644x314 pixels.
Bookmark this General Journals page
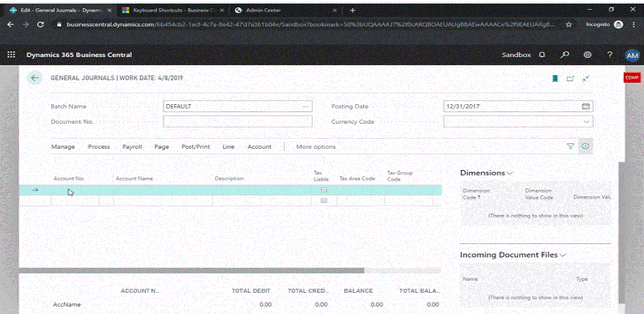(555, 78)
